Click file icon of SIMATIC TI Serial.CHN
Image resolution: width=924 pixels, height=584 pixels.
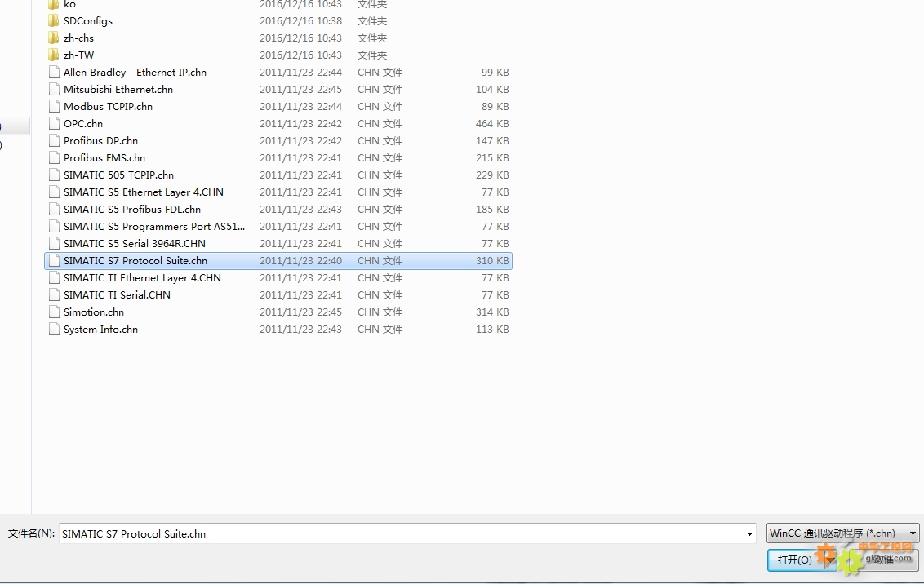pos(54,295)
